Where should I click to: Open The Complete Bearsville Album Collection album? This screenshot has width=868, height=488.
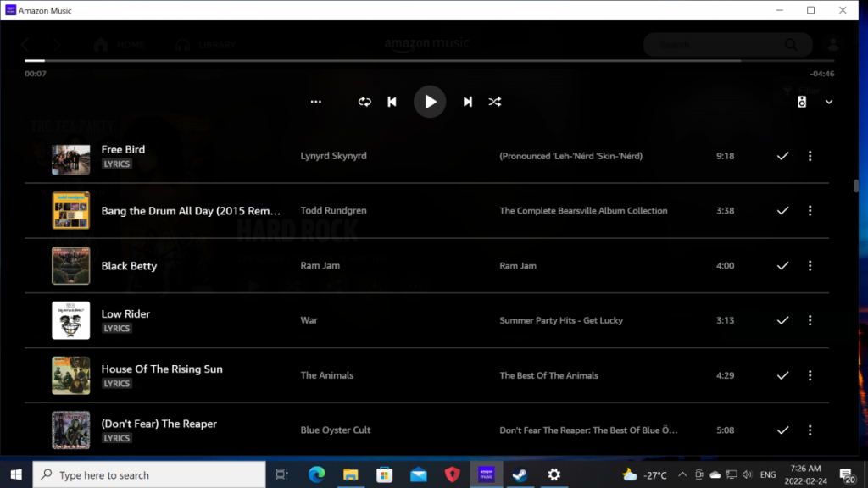(x=583, y=211)
